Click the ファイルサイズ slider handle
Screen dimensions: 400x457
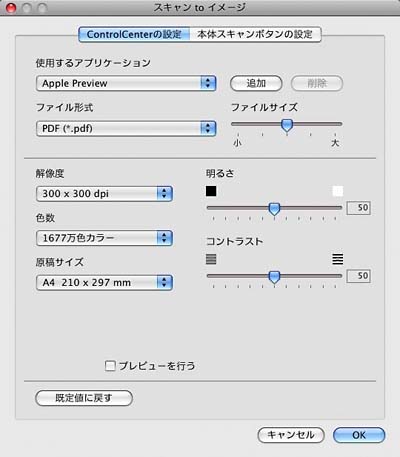pos(287,125)
